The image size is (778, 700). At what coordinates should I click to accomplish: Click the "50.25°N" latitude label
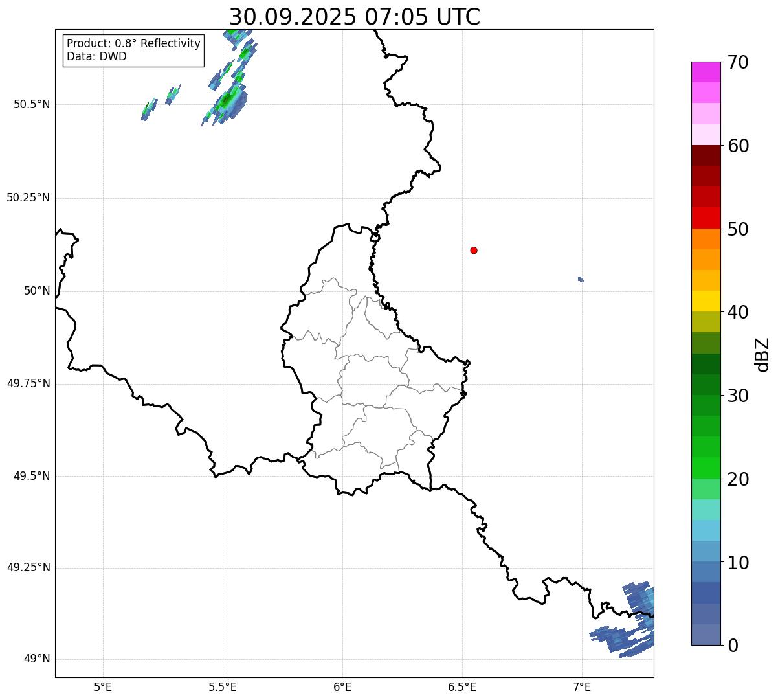[28, 198]
